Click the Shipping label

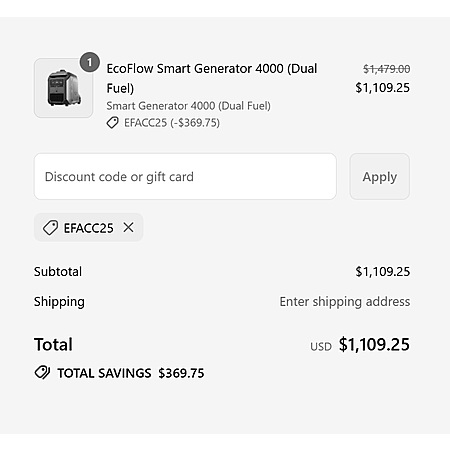59,302
